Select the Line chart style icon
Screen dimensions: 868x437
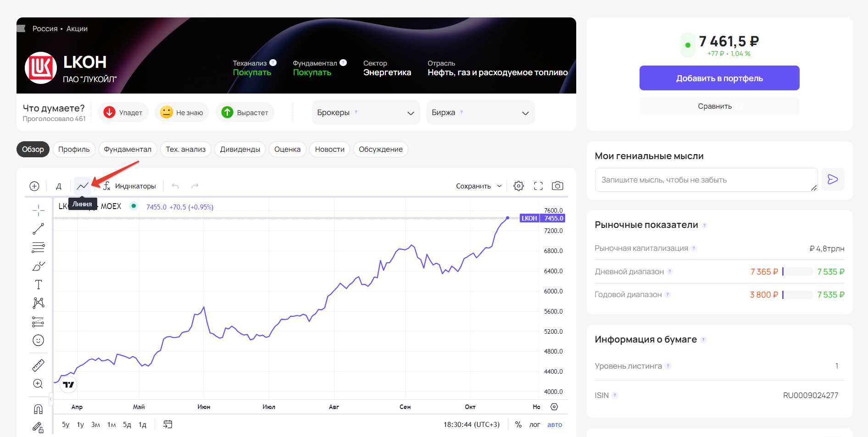point(83,186)
